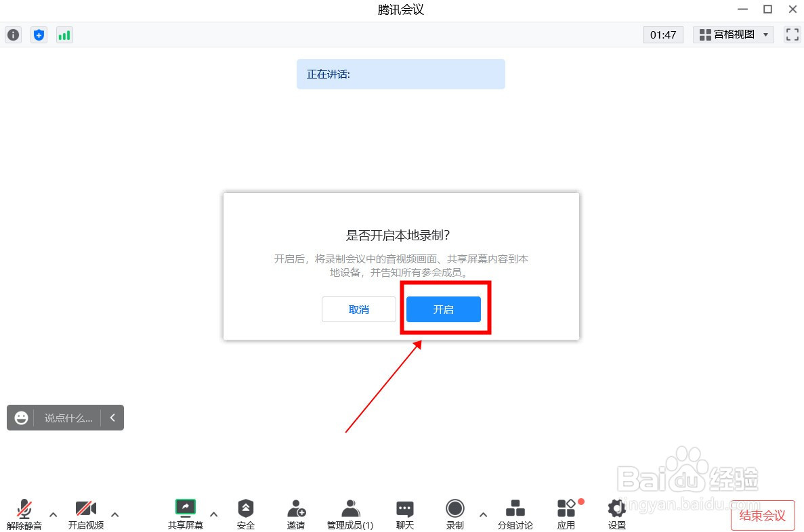
Task: Open the 聊天 chat panel
Action: pyautogui.click(x=404, y=514)
